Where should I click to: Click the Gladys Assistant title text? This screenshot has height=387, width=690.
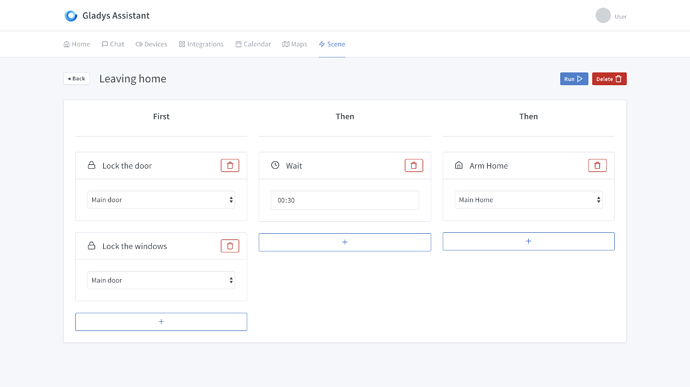(x=116, y=16)
